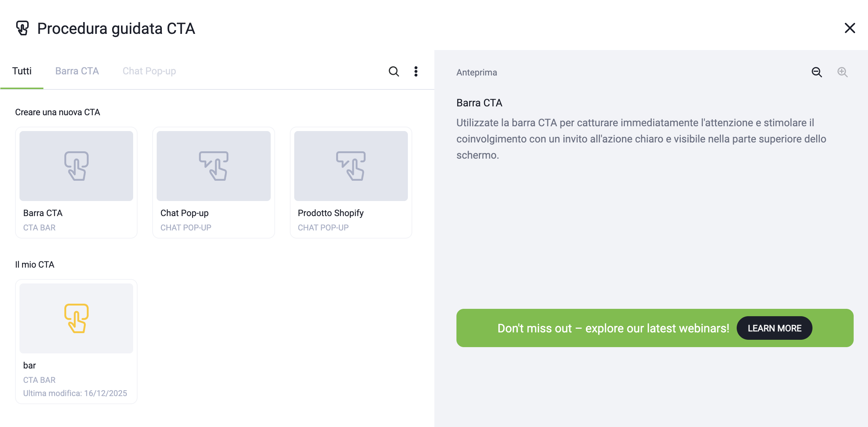Screen dimensions: 868x427
Task: Open my saved 'bar' CTA thumbnail
Action: click(76, 318)
